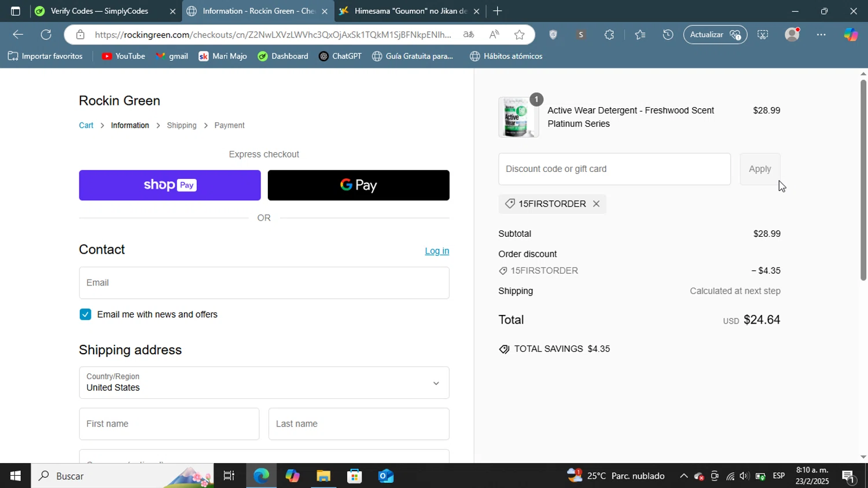
Task: Open the screenshot tool icon in toolbar
Action: point(763,35)
